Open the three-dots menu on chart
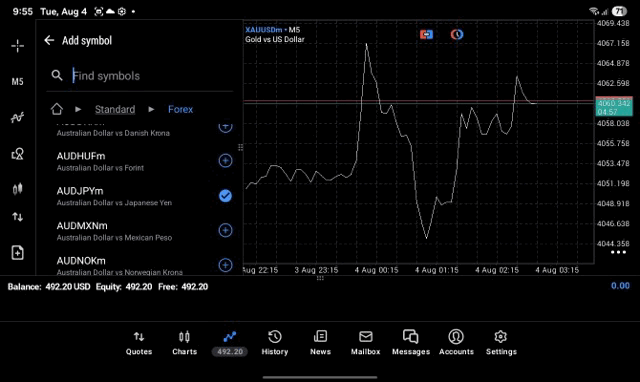640x382 pixels. [618, 252]
